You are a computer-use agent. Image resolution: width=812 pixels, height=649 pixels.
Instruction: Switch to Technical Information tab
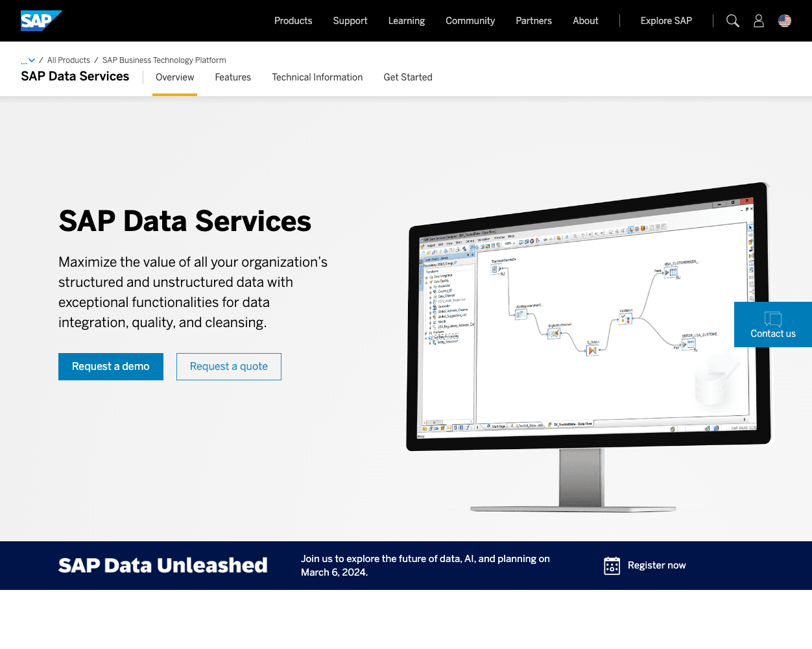[x=317, y=77]
